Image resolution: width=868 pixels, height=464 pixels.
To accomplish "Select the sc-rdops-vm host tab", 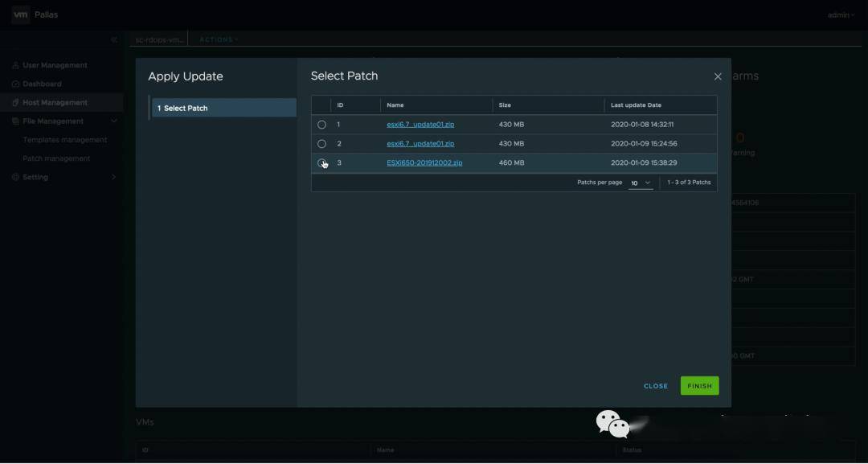I will (x=159, y=40).
